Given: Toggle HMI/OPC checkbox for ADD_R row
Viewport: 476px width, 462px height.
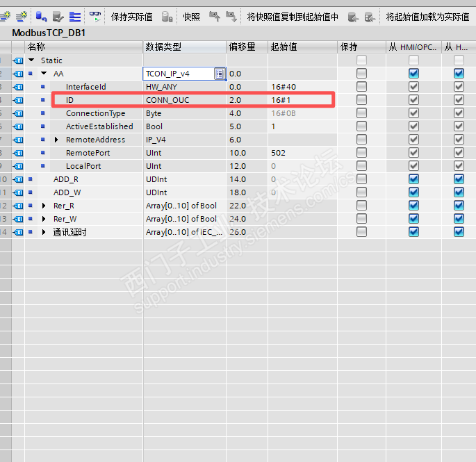Looking at the screenshot, I should tap(413, 179).
